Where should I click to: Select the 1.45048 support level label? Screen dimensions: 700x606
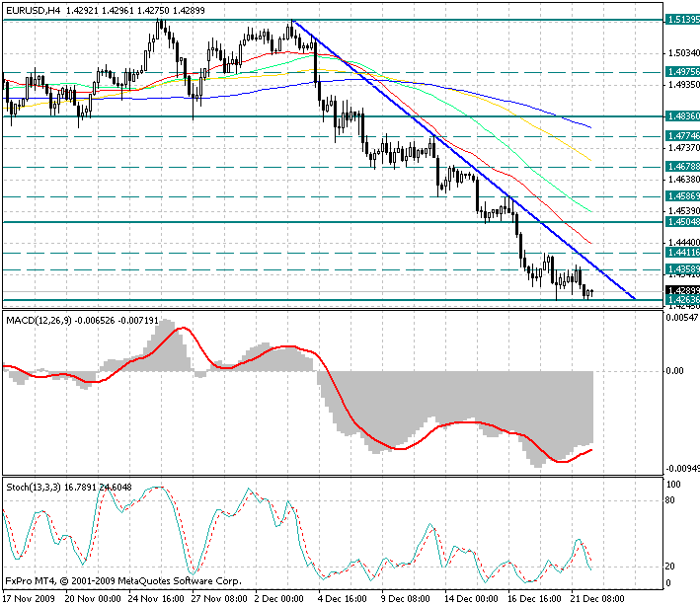[x=679, y=222]
